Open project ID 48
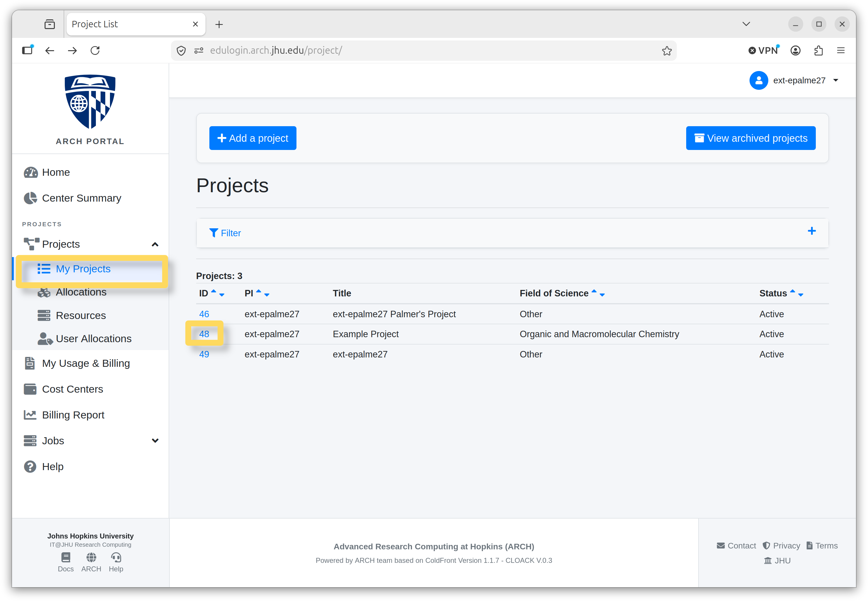 pos(204,334)
